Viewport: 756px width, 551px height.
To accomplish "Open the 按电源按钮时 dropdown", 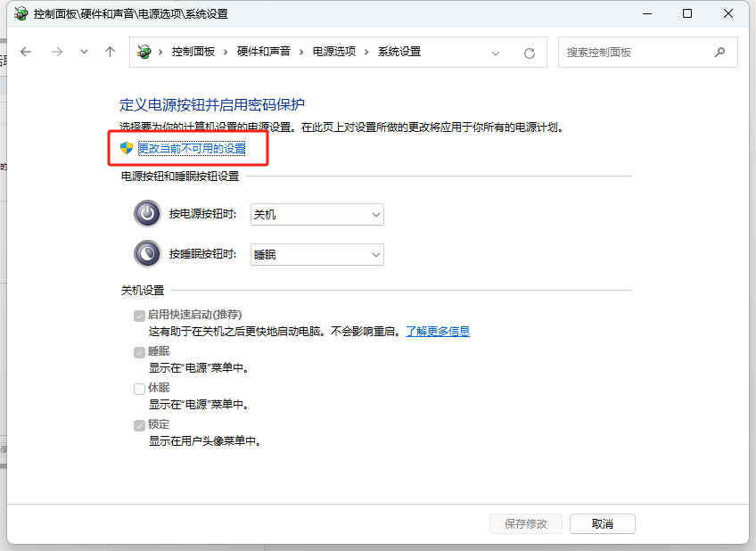I will tap(317, 215).
